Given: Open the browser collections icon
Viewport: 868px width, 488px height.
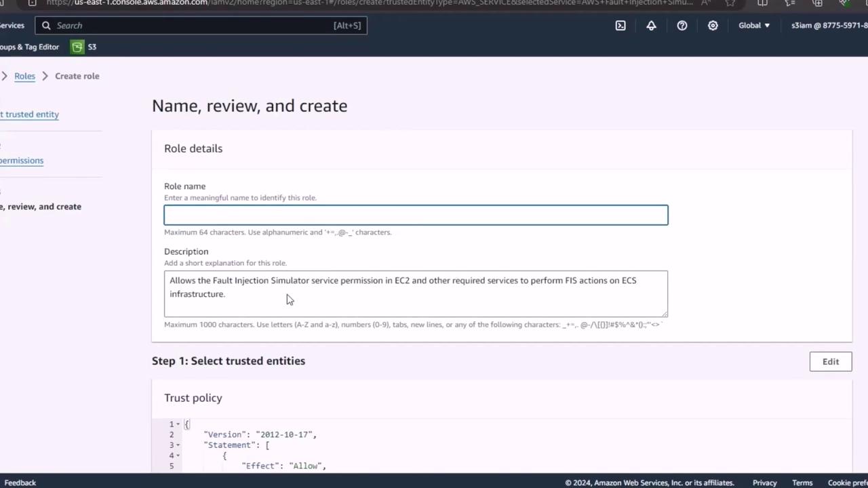Looking at the screenshot, I should coord(818,3).
